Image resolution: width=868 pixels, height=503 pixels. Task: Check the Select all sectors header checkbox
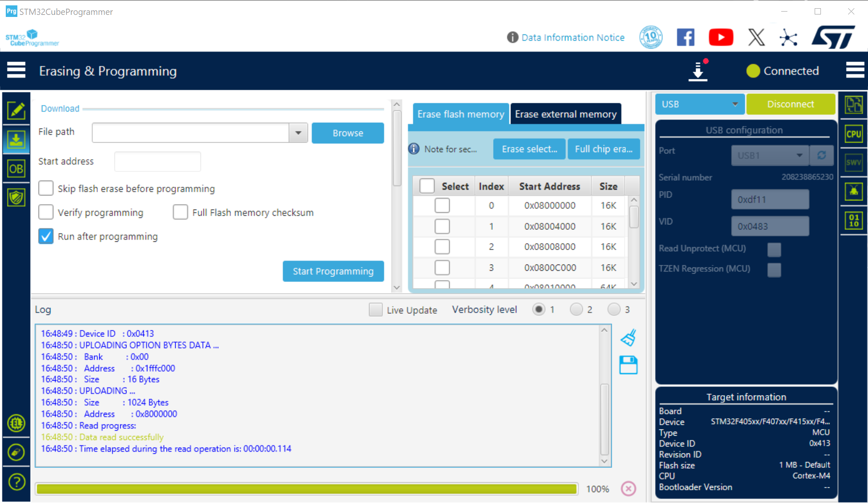(427, 186)
